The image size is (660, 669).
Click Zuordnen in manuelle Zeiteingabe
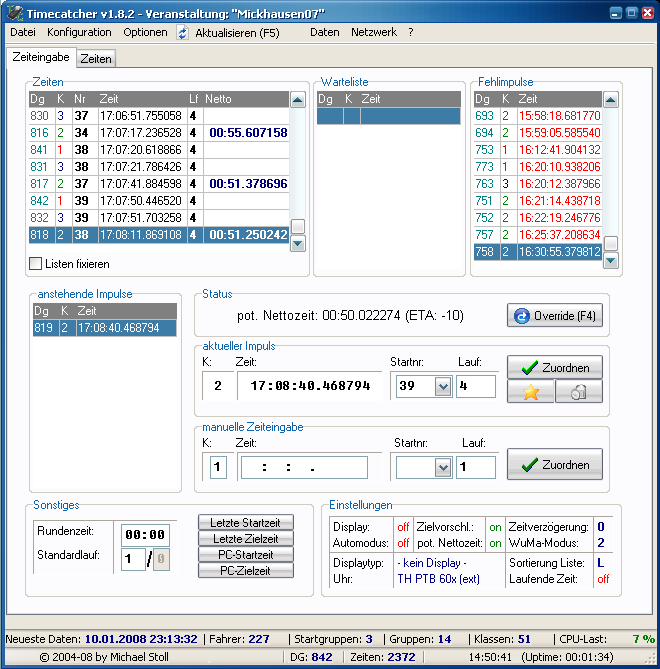tap(555, 464)
